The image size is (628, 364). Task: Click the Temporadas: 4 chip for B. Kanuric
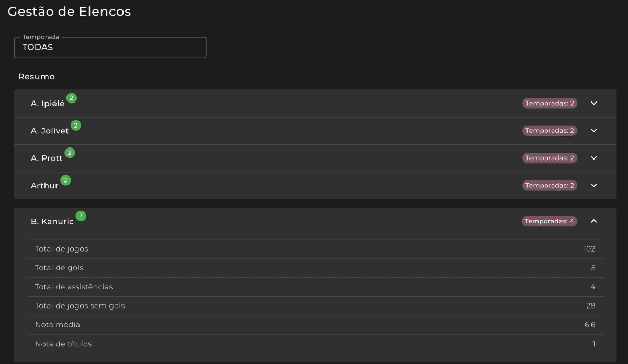(x=549, y=221)
